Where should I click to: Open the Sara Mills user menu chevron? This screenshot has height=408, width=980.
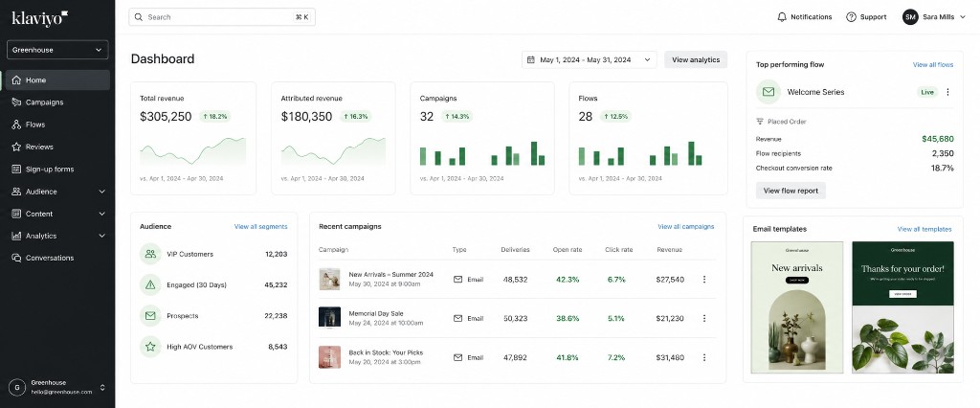[x=962, y=17]
